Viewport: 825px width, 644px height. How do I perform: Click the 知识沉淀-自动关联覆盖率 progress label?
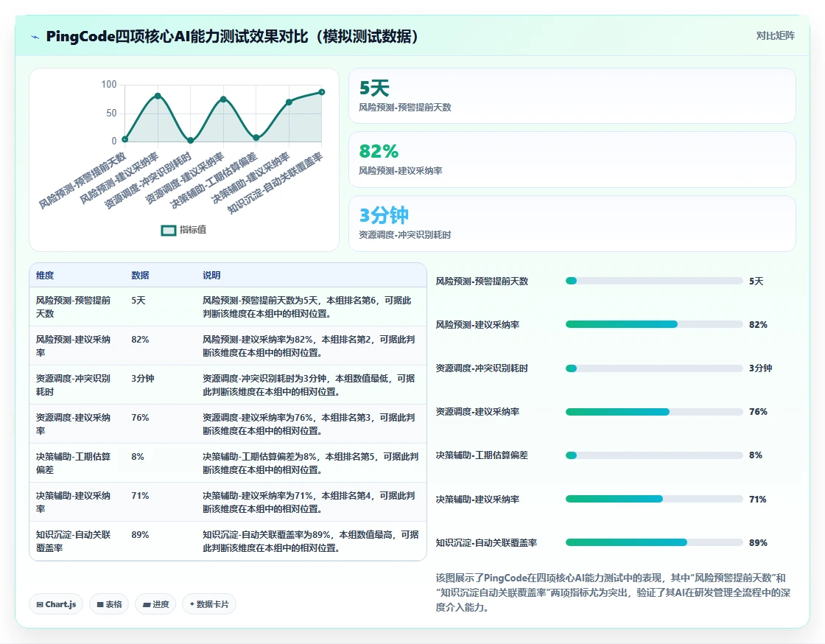(486, 542)
